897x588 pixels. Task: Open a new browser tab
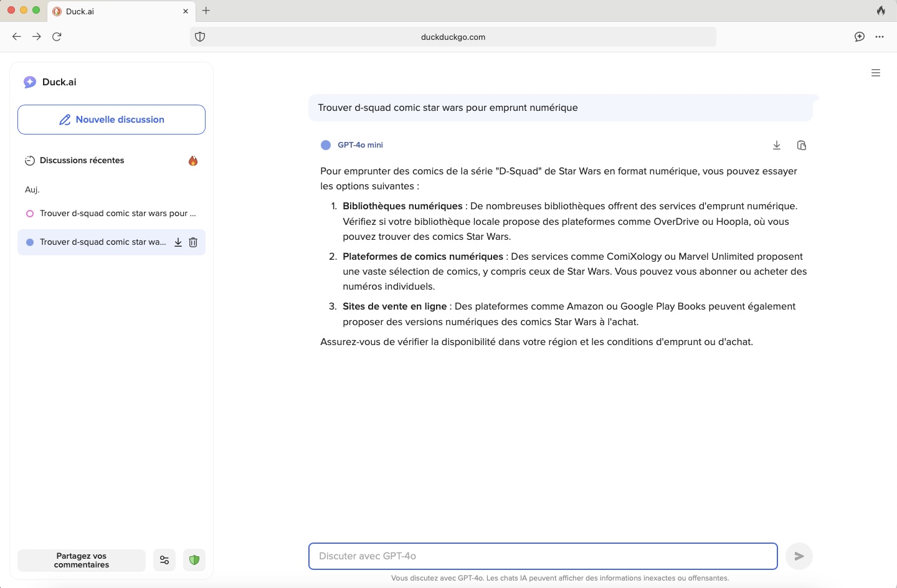pyautogui.click(x=206, y=11)
